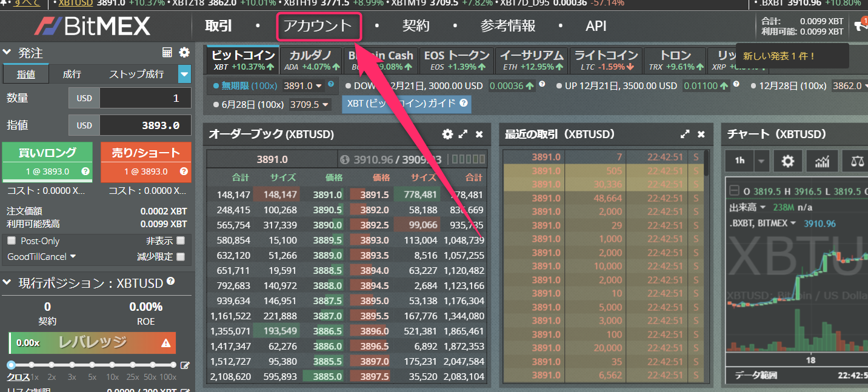Open chart indicators icon
The image size is (868, 392).
coord(822,161)
